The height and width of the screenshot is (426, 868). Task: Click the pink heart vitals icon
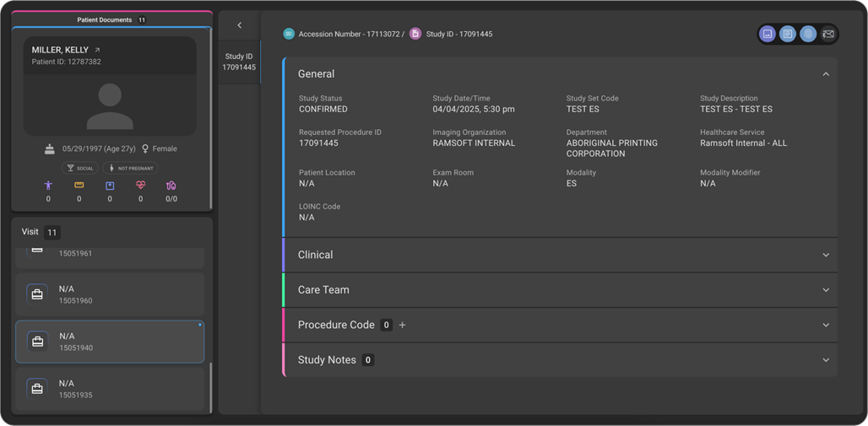coord(140,186)
